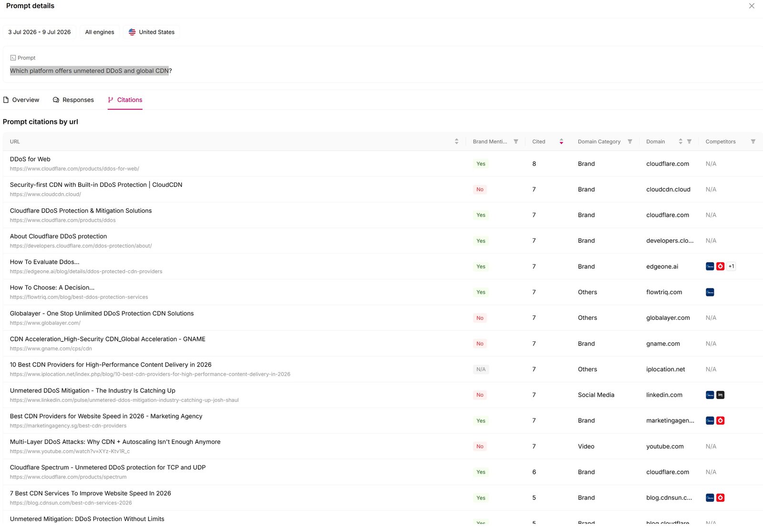
Task: Sort table by URL column arrows
Action: 456,142
